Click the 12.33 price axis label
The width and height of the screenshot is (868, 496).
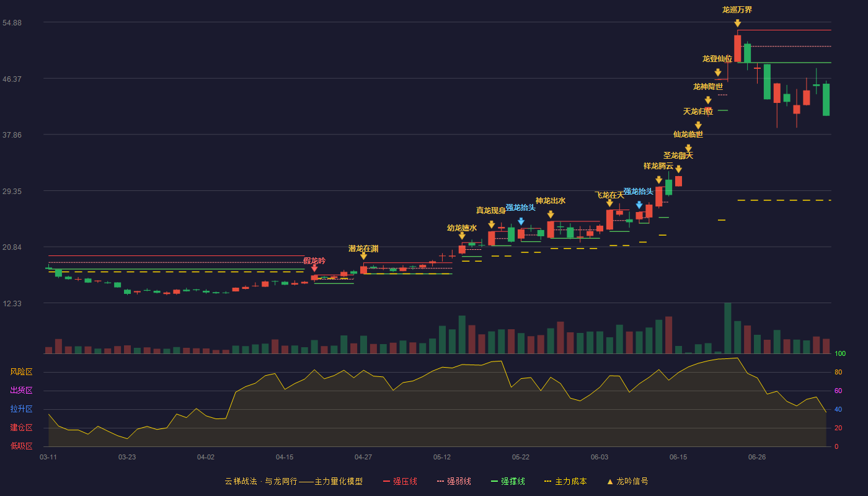tap(12, 304)
